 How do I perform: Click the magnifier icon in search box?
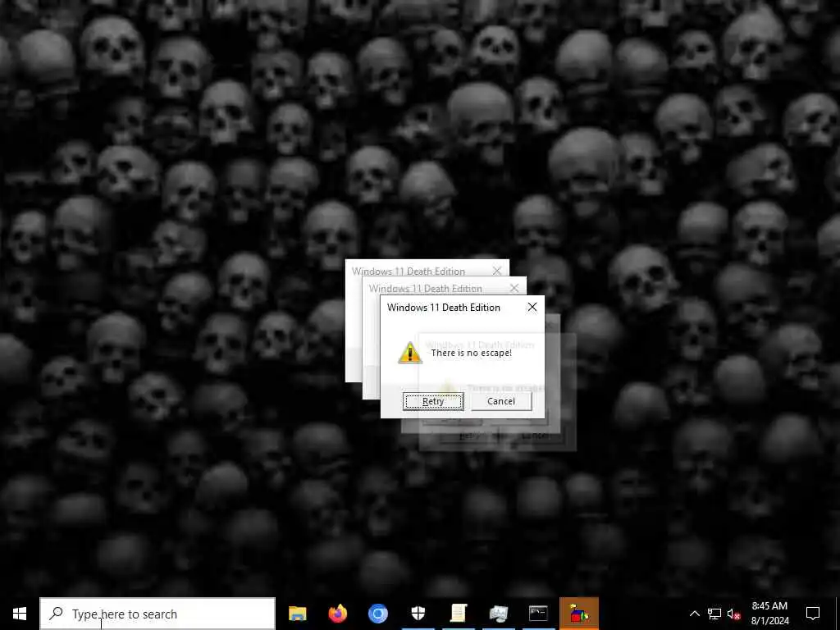pyautogui.click(x=56, y=614)
